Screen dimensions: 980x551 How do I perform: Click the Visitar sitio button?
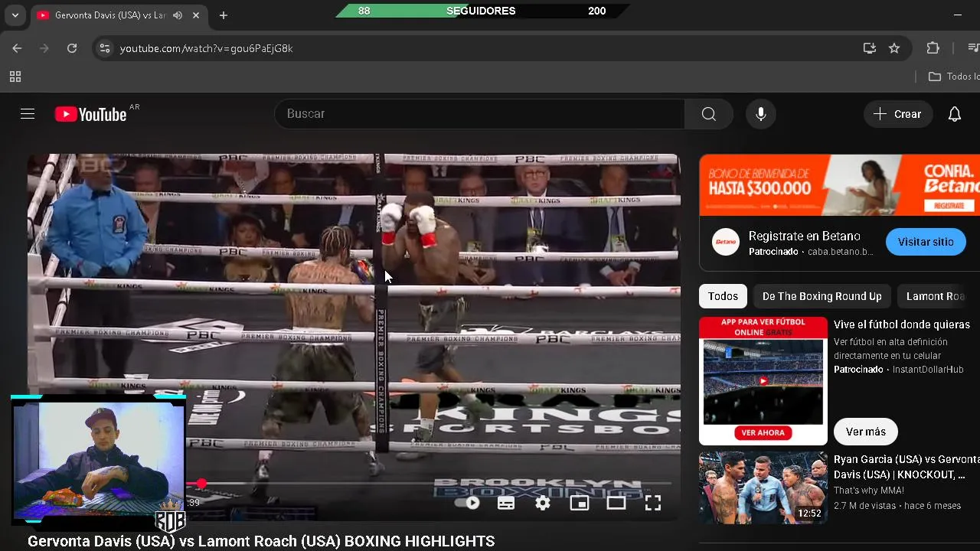pyautogui.click(x=926, y=242)
